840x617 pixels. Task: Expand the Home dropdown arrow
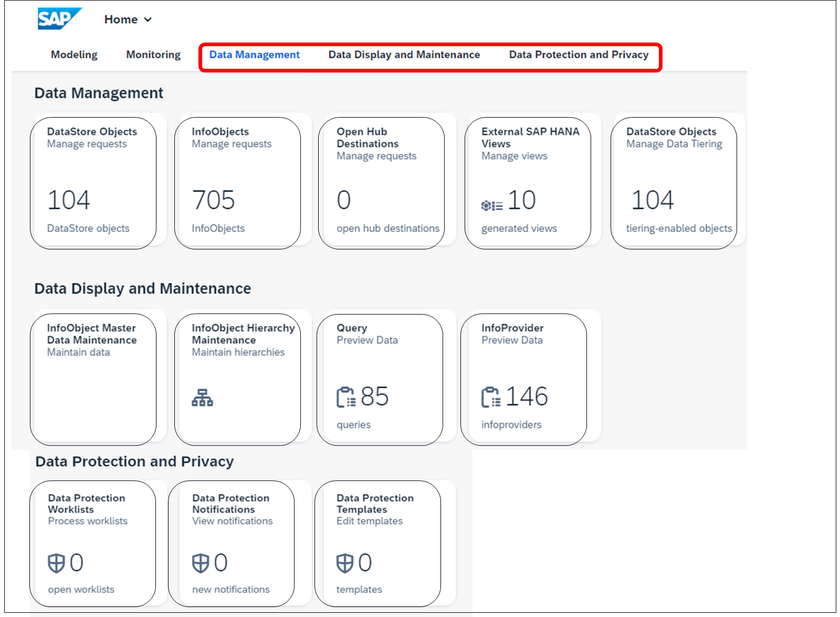pos(148,19)
